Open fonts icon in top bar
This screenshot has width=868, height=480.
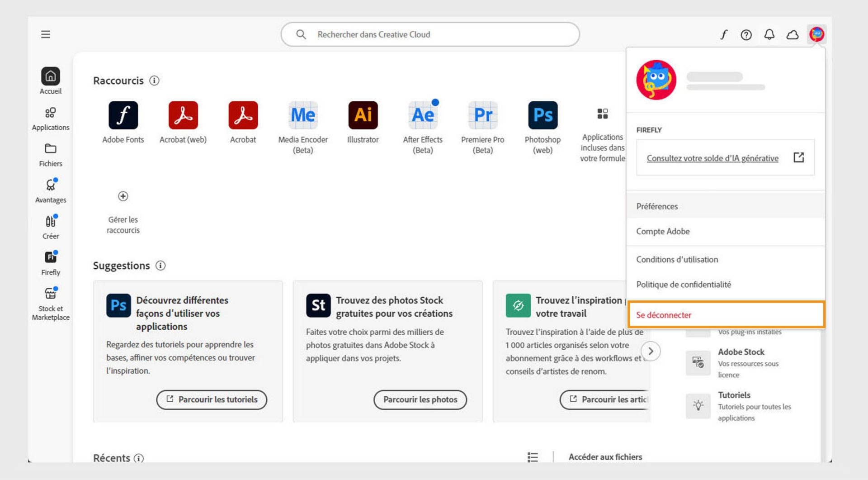click(x=724, y=34)
